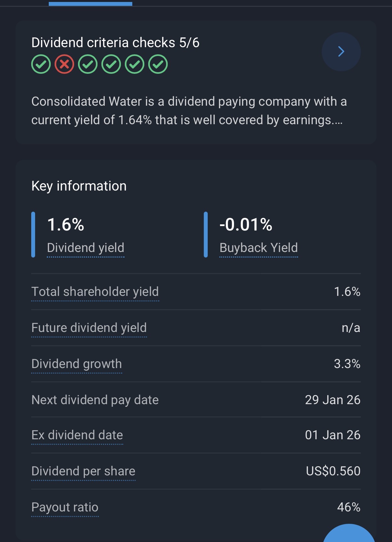
Task: Open the Buyback Yield definition link
Action: [x=258, y=248]
